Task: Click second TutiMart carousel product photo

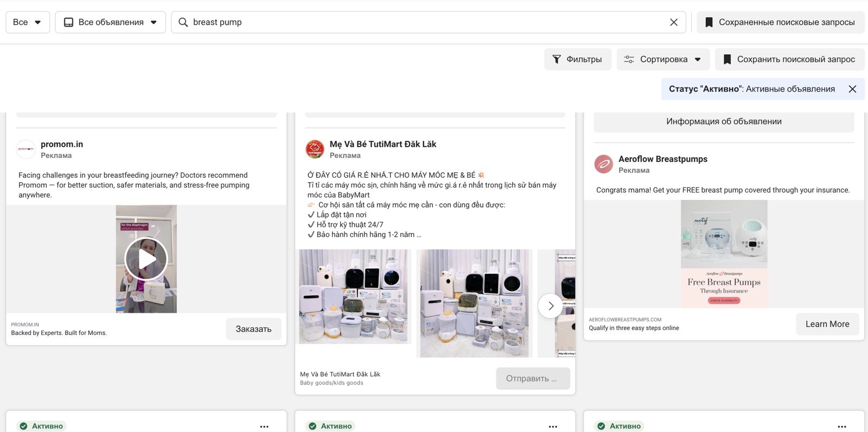Action: pos(475,303)
